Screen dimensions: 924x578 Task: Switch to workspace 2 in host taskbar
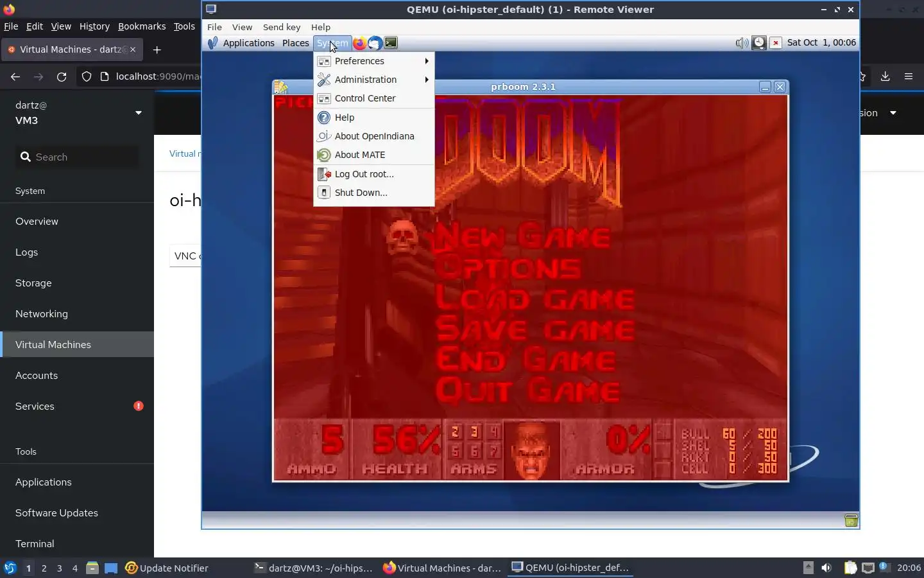(44, 568)
